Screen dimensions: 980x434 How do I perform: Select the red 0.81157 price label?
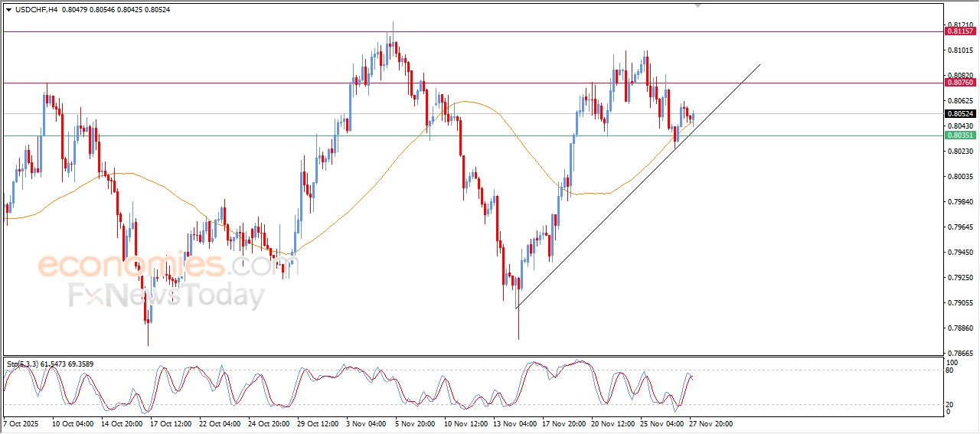960,31
